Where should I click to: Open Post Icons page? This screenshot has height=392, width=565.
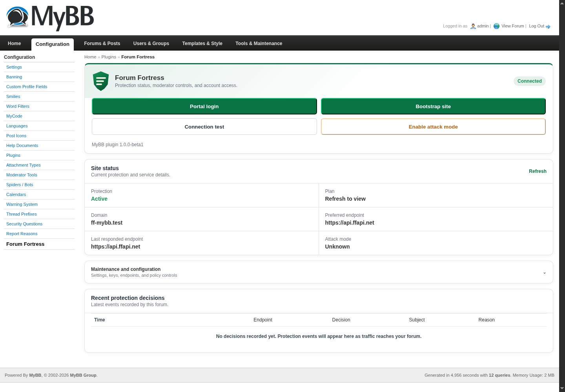(16, 136)
